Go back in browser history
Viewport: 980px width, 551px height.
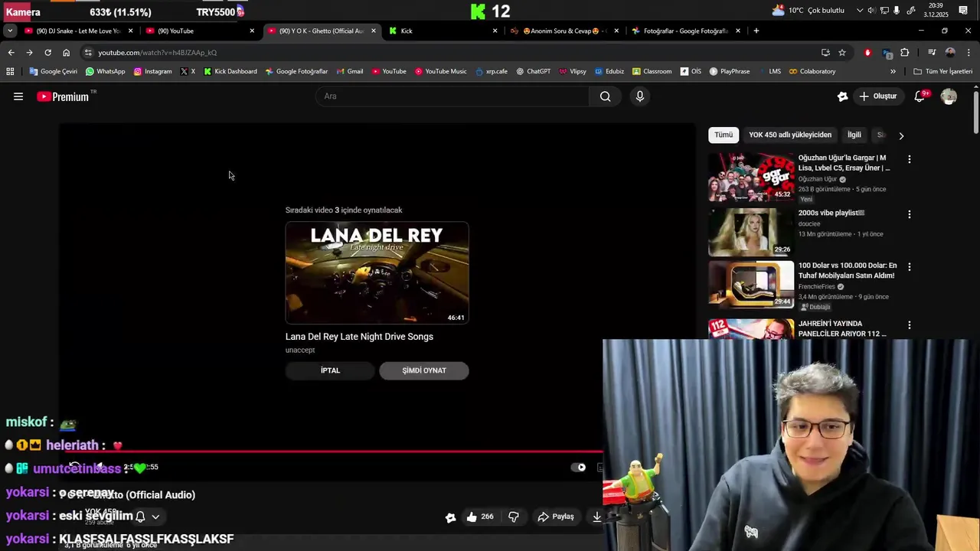[x=11, y=52]
